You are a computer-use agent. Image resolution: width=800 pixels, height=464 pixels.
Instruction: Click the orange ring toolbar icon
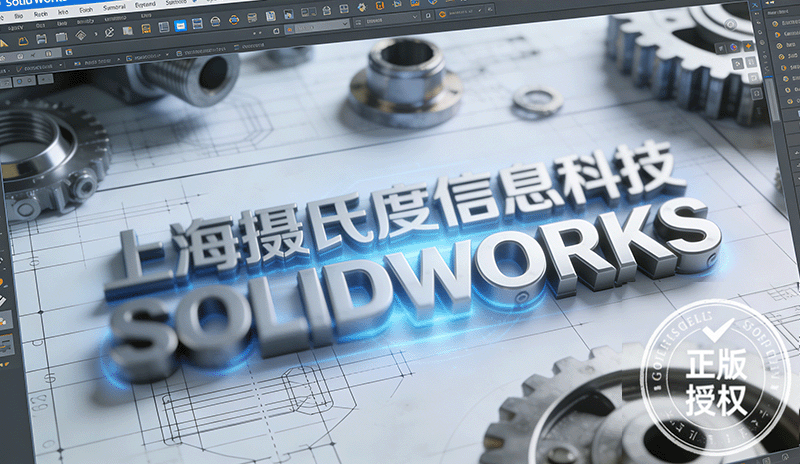[x=234, y=20]
